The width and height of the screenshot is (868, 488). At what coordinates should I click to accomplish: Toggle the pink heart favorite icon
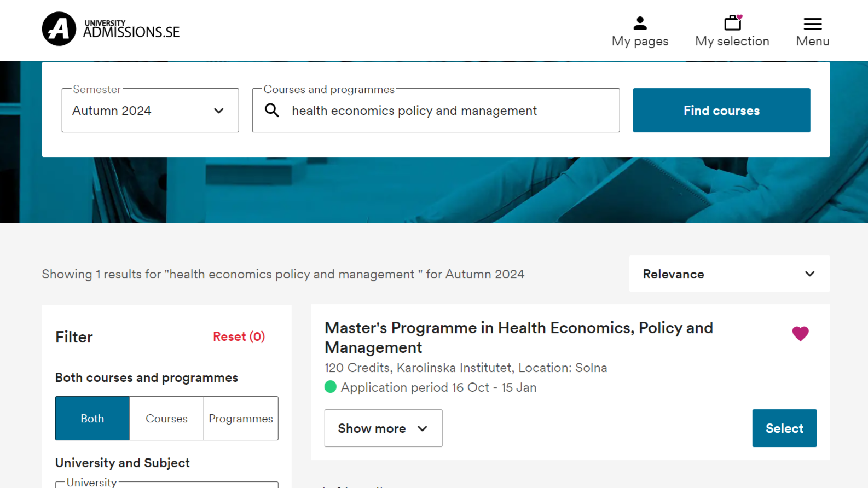coord(800,333)
